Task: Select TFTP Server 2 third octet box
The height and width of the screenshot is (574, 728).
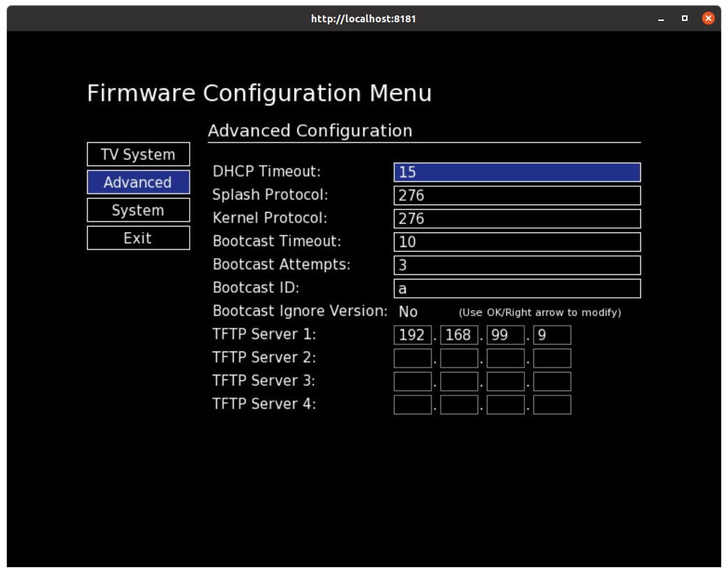Action: (x=506, y=358)
